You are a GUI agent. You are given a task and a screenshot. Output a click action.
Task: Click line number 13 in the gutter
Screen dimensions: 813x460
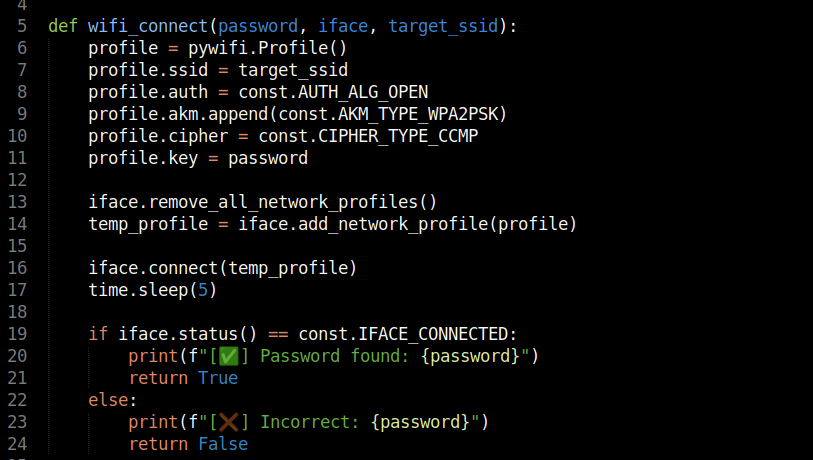point(17,202)
